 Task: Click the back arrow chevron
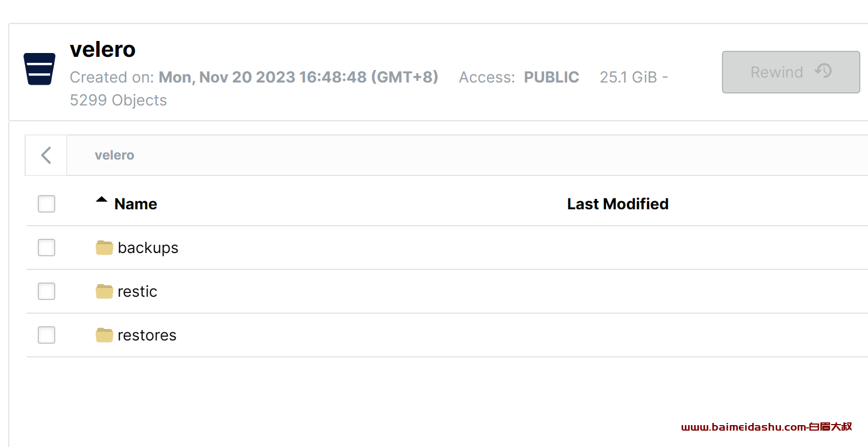click(x=46, y=155)
